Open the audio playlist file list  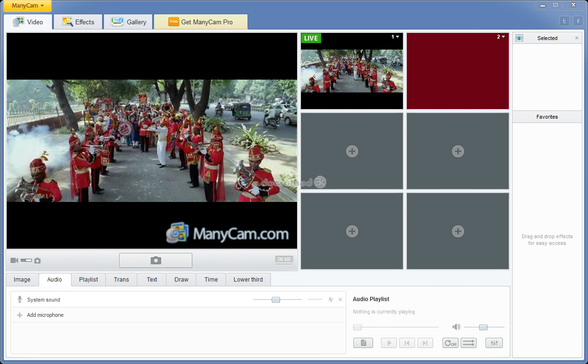coord(363,343)
